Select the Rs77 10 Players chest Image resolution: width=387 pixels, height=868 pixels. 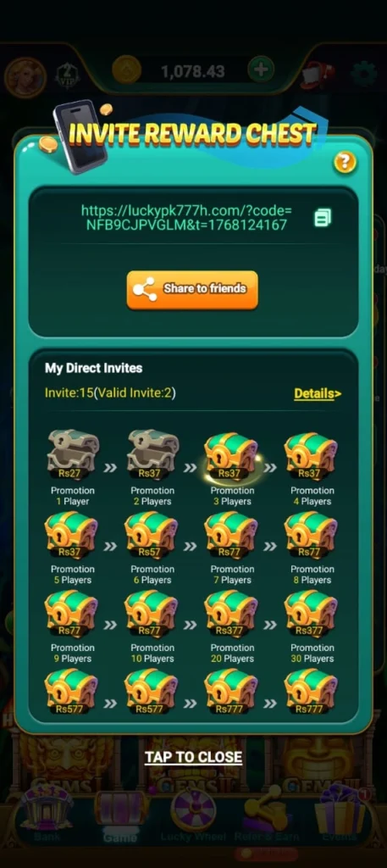[152, 614]
